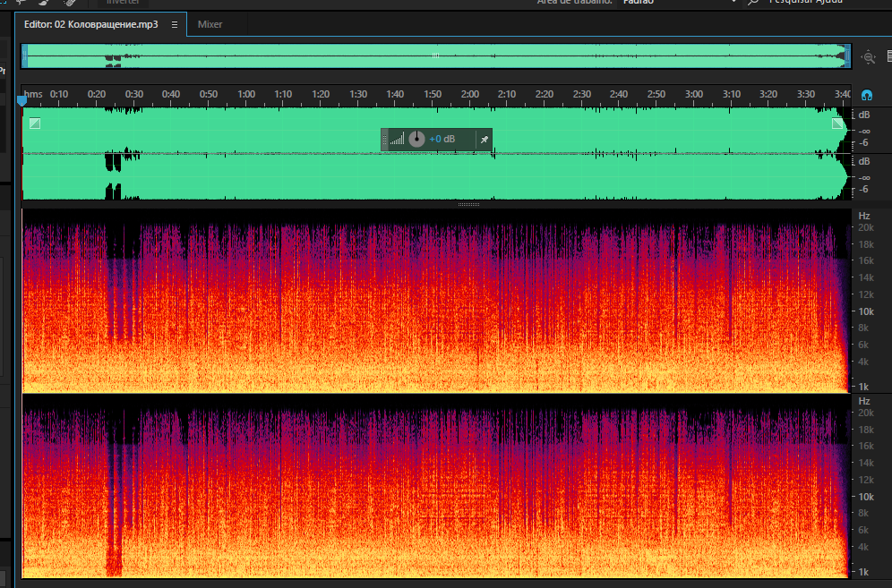The width and height of the screenshot is (892, 588).
Task: Click the left handle of overview navigator
Action: 24,56
